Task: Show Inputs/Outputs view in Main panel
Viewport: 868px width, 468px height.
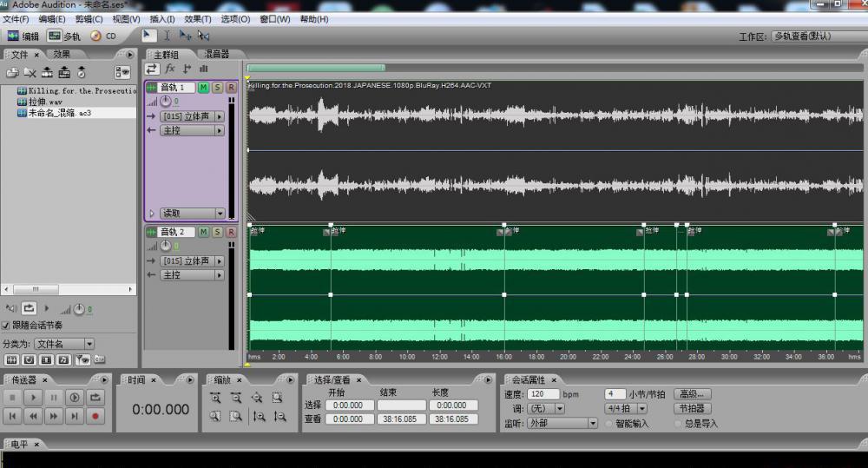Action: pos(152,69)
